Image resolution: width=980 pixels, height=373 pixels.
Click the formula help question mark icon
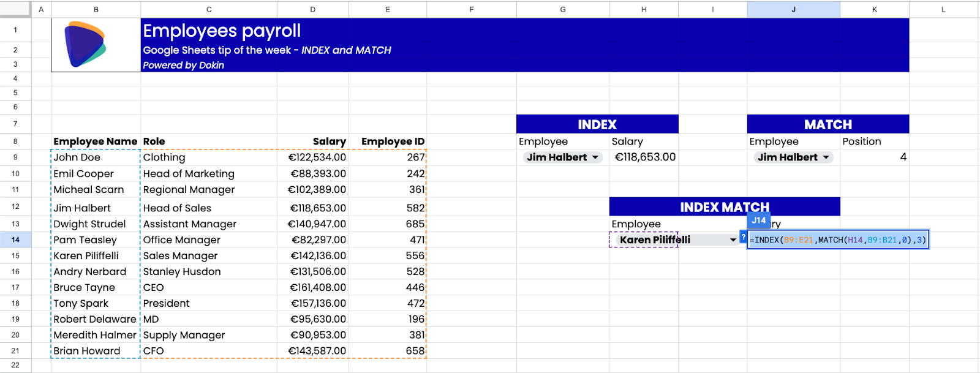pos(744,238)
